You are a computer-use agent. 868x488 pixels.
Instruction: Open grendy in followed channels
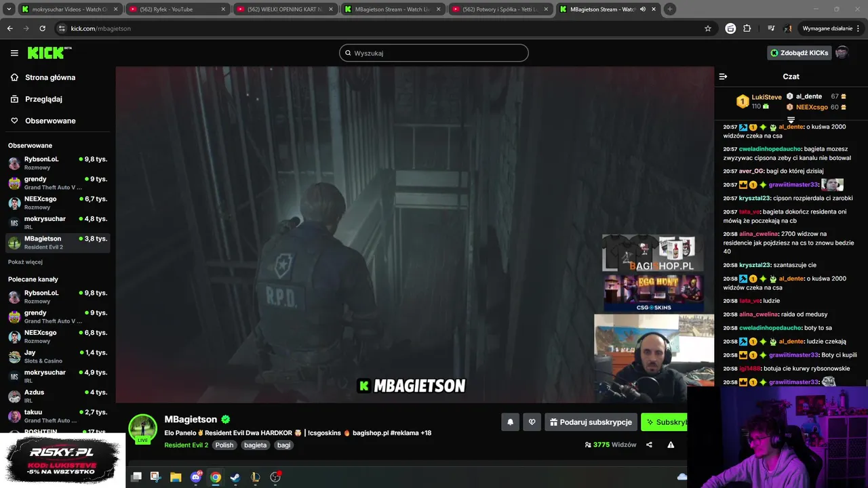click(58, 183)
